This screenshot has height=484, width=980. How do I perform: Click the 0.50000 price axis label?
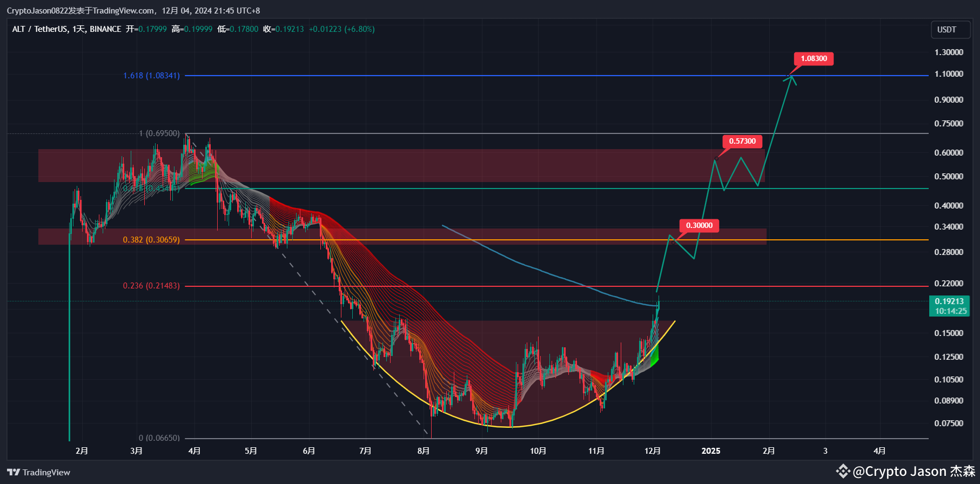949,177
